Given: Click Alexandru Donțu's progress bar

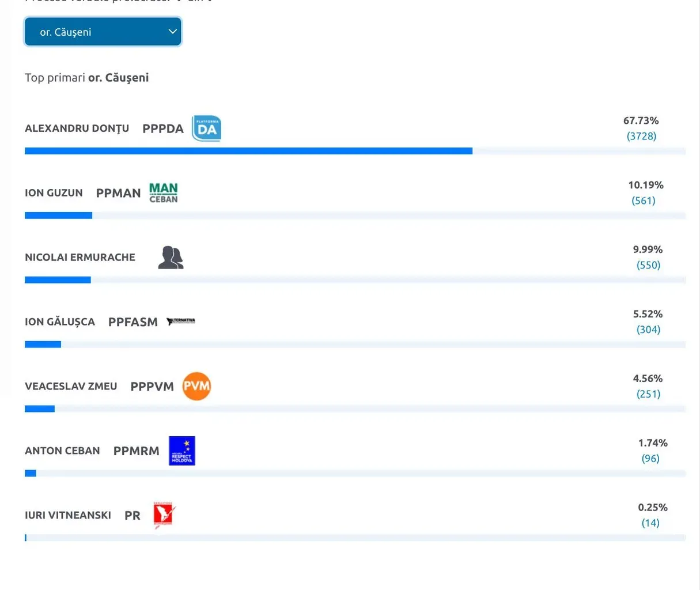Looking at the screenshot, I should (x=355, y=151).
